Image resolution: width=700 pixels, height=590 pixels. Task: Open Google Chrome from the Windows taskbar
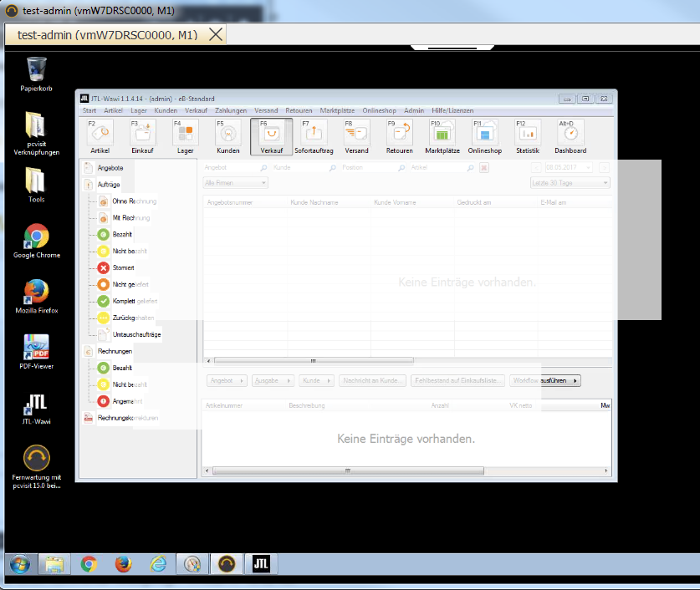[89, 564]
